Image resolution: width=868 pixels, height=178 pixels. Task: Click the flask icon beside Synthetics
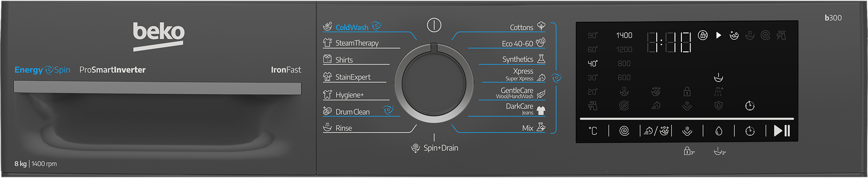click(541, 58)
